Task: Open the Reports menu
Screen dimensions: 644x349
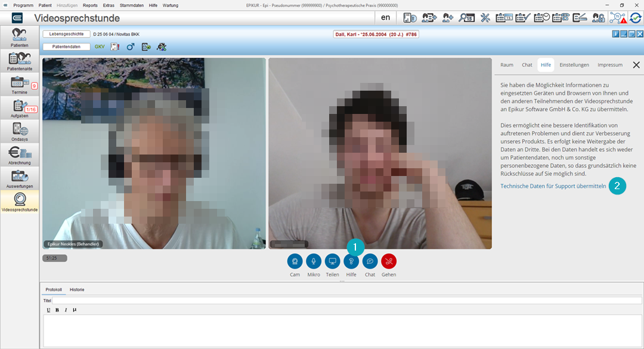Action: click(90, 5)
